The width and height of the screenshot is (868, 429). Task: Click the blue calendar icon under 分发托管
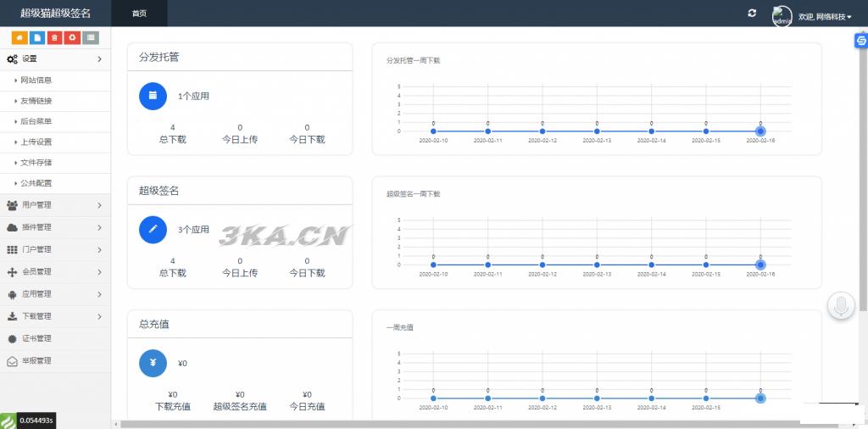pos(153,96)
